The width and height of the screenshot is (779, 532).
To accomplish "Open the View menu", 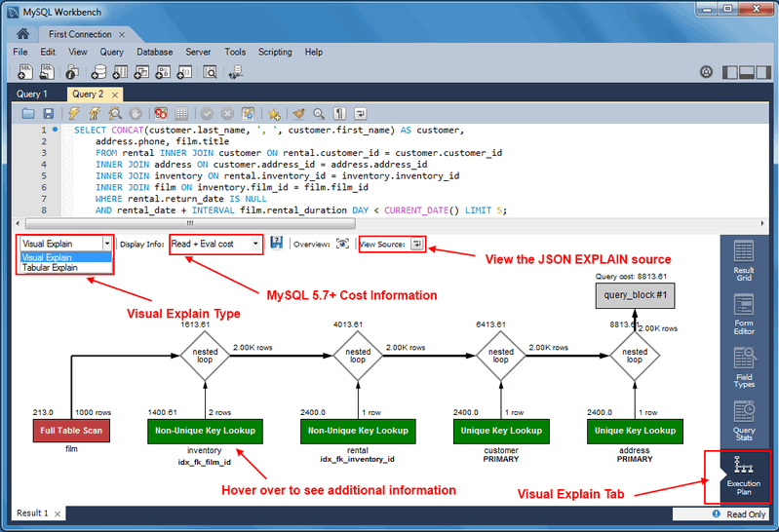I will coord(77,53).
